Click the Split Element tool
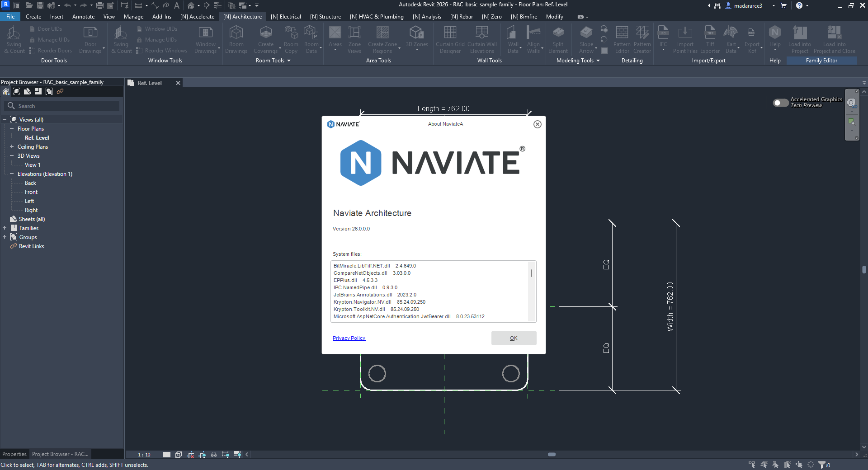 pos(558,40)
